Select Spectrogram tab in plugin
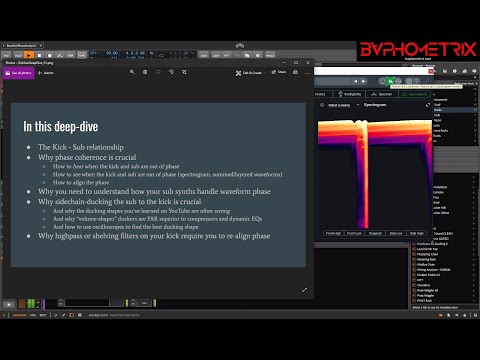This screenshot has width=480, height=360. [x=415, y=94]
